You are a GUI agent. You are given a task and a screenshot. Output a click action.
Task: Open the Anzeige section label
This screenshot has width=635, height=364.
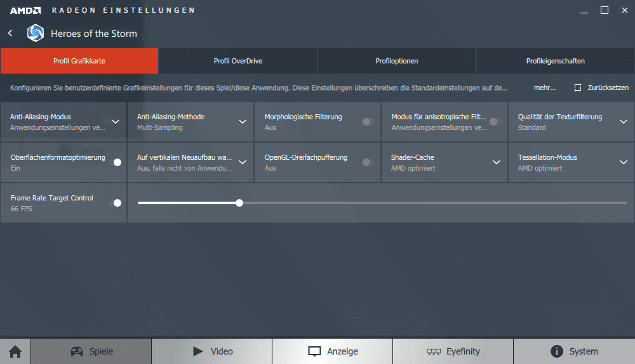point(343,351)
